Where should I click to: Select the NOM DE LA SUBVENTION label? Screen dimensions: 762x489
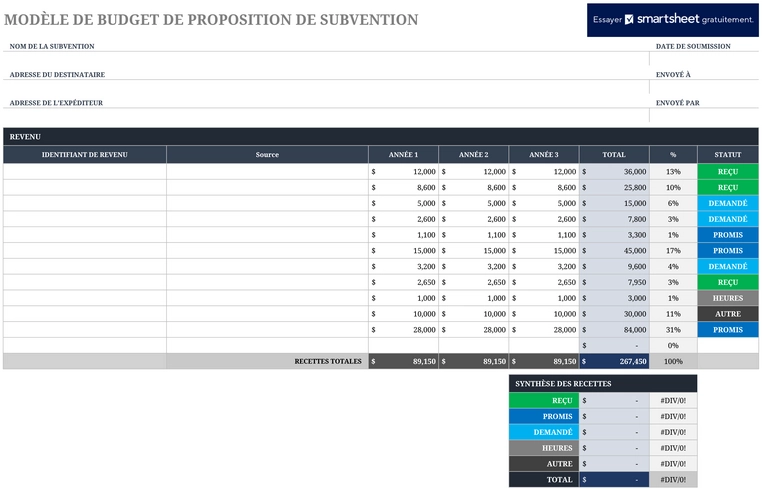coord(52,46)
